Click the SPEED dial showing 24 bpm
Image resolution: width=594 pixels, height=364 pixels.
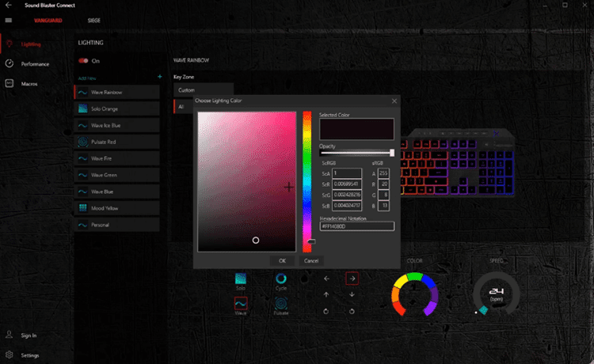coord(497,294)
